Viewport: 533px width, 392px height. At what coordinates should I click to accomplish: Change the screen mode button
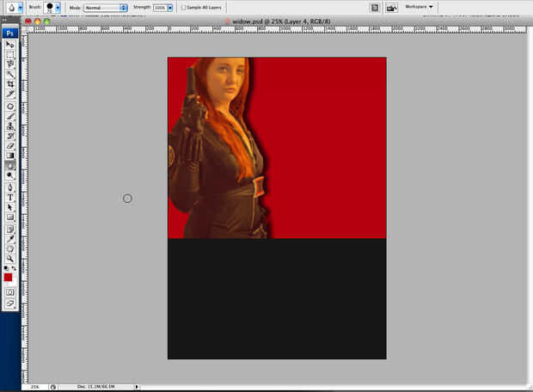(9, 303)
